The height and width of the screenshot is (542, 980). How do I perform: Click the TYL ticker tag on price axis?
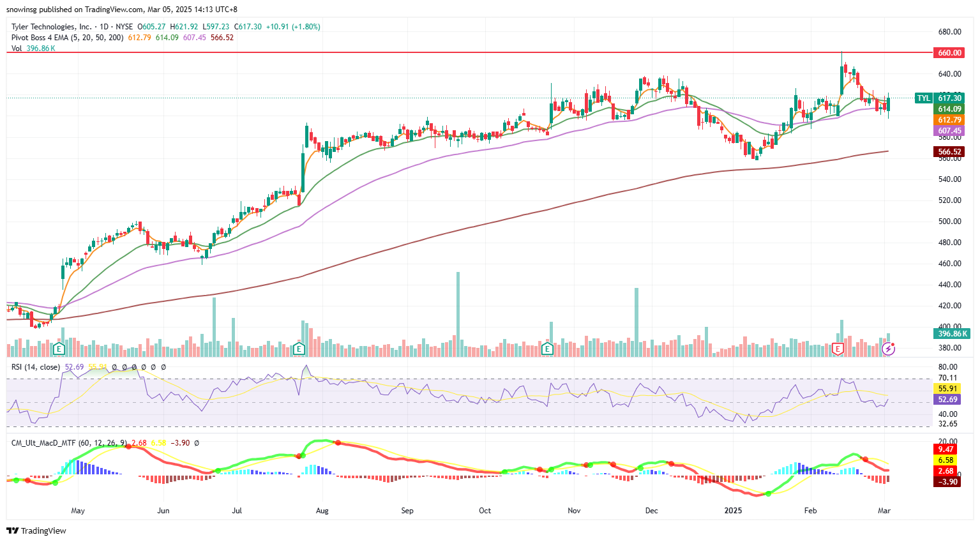(x=923, y=98)
